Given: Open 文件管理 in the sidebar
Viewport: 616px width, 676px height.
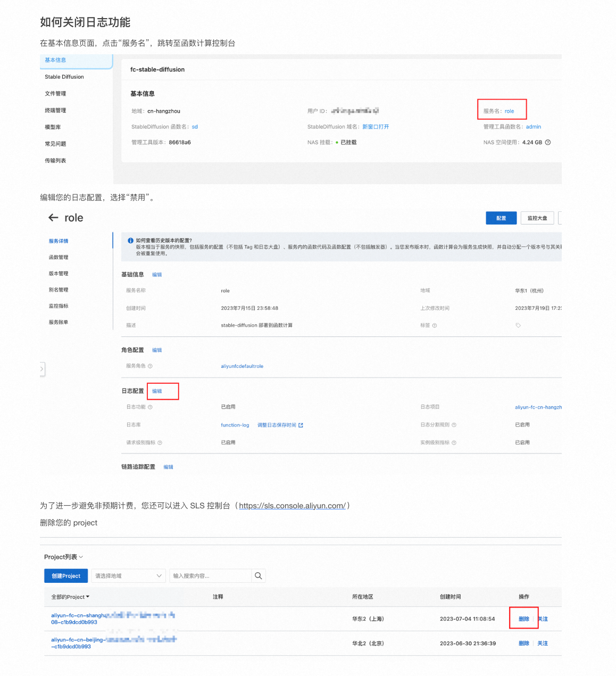Looking at the screenshot, I should pos(55,94).
